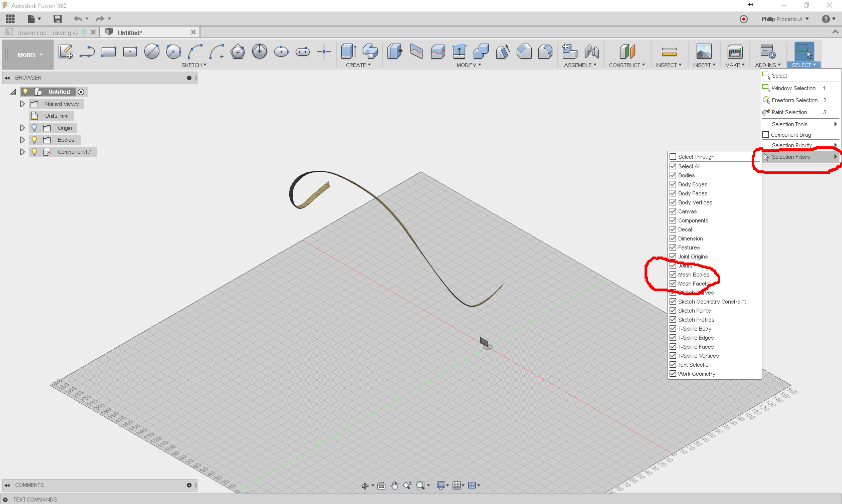Screen dimensions: 842x504
Task: Select the Polygon sketch tool
Action: pos(238,51)
